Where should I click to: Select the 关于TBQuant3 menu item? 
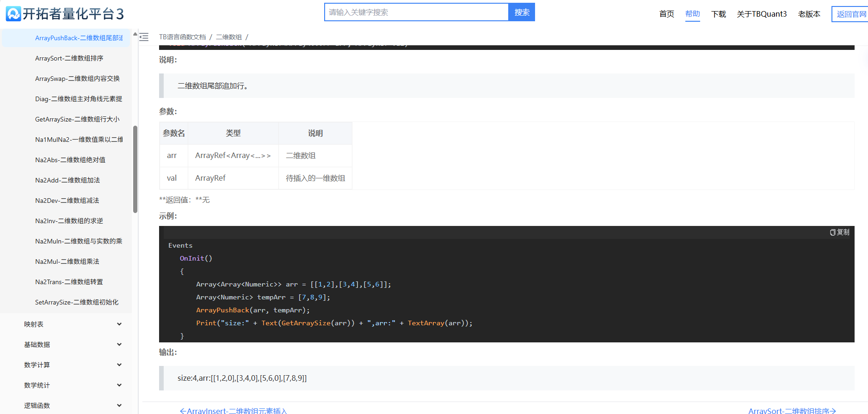(x=761, y=14)
